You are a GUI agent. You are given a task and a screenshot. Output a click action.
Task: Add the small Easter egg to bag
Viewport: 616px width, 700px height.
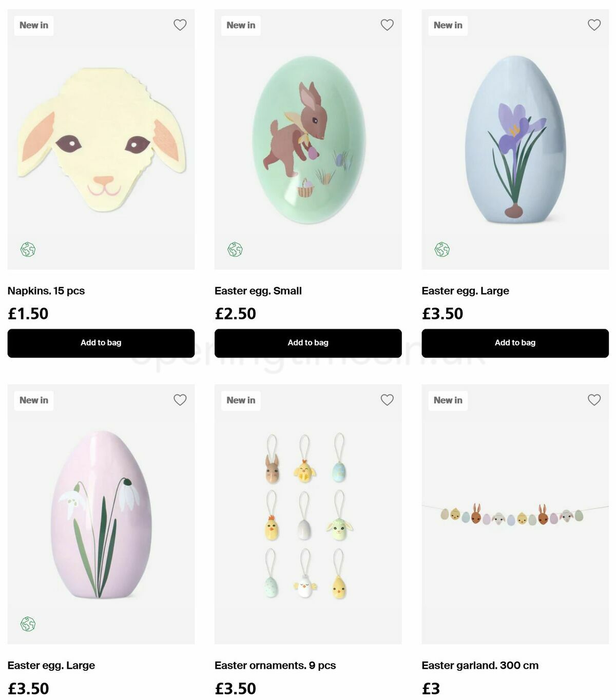(308, 343)
